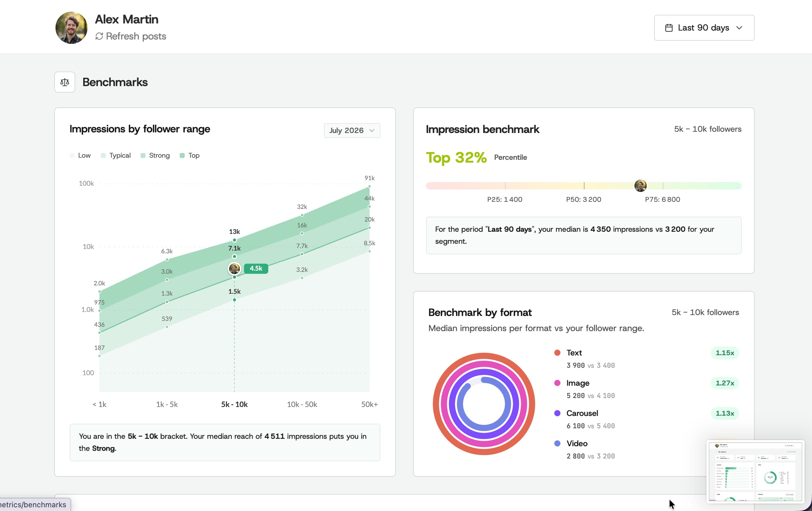Click the Benchmarks section title
The width and height of the screenshot is (812, 511).
115,82
